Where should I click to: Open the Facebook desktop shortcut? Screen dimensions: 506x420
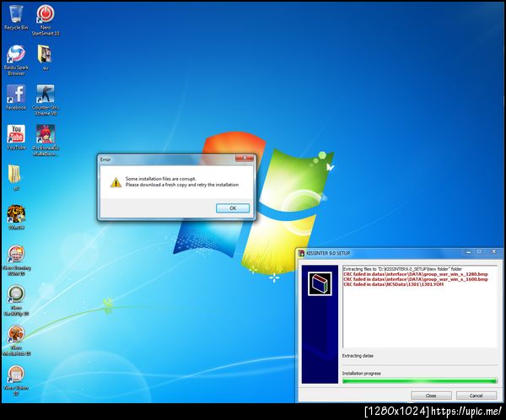(16, 97)
